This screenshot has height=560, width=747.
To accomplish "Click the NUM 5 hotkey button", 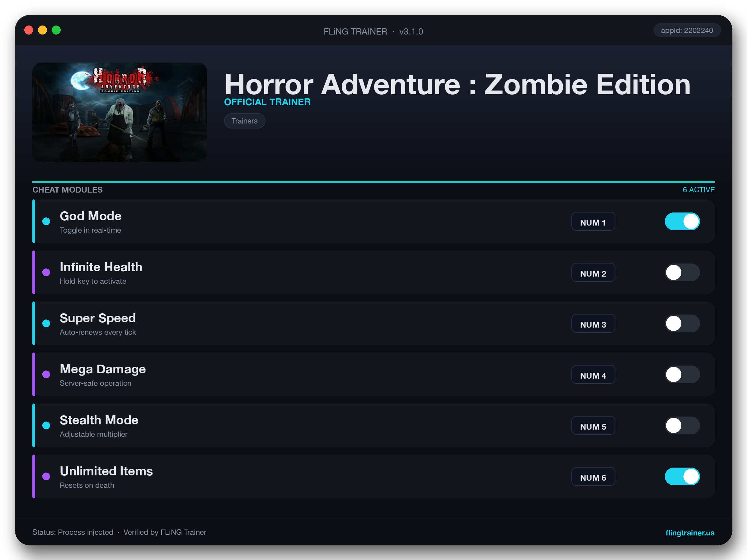I will point(593,425).
